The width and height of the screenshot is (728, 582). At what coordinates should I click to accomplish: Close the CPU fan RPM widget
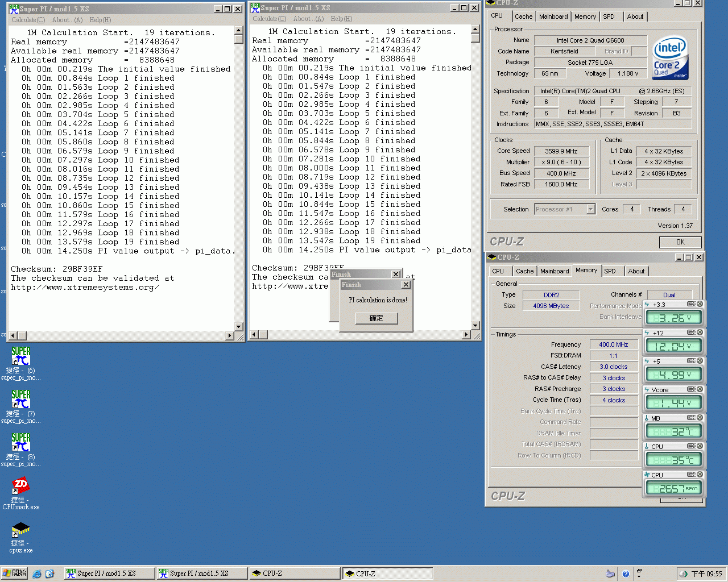pyautogui.click(x=700, y=475)
